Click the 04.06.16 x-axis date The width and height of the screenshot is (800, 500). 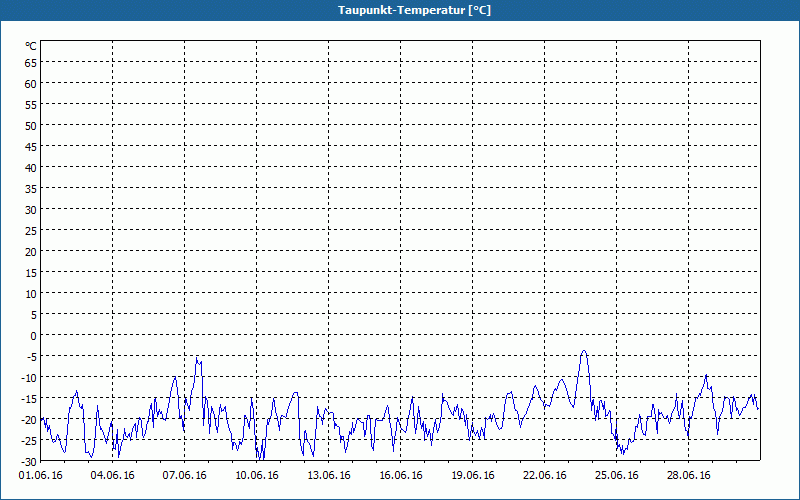113,475
